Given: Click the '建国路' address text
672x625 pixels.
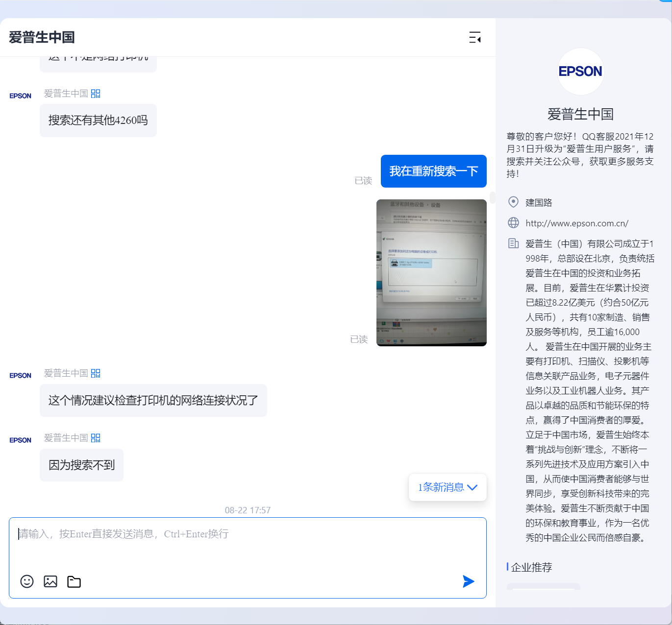Looking at the screenshot, I should click(539, 203).
